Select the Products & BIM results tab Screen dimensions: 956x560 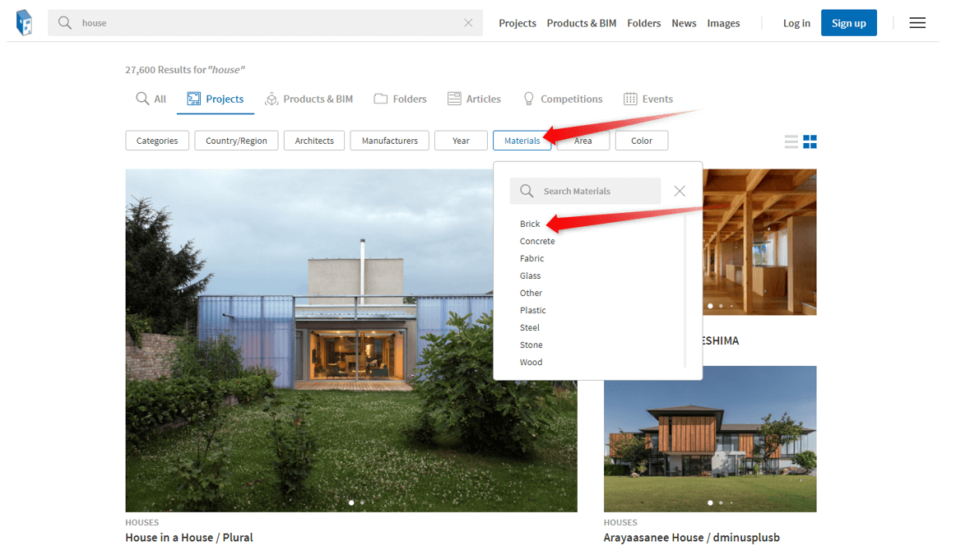[x=309, y=100]
